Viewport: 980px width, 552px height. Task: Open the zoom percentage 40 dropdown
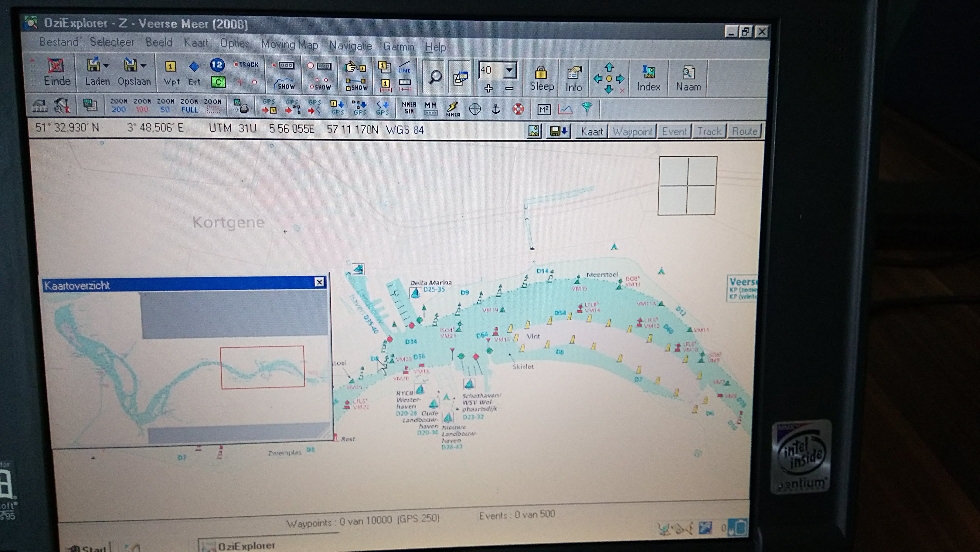click(x=510, y=70)
